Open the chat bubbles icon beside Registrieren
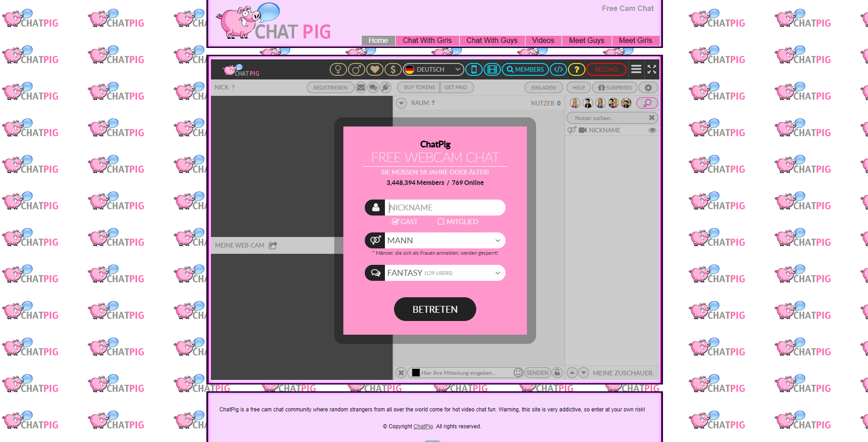This screenshot has height=442, width=868. [373, 87]
